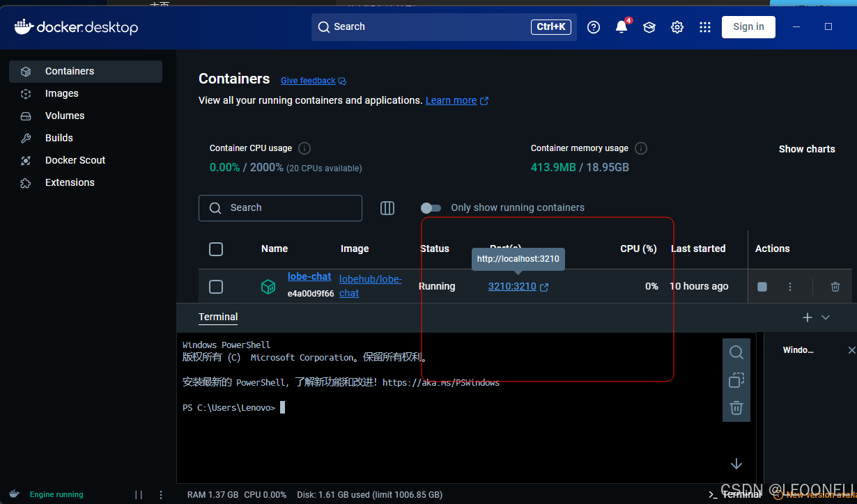Viewport: 857px width, 504px height.
Task: Click the Image column header
Action: click(355, 249)
